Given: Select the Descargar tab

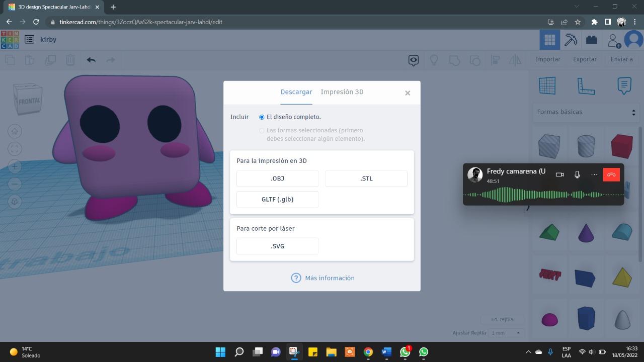Looking at the screenshot, I should (x=296, y=92).
